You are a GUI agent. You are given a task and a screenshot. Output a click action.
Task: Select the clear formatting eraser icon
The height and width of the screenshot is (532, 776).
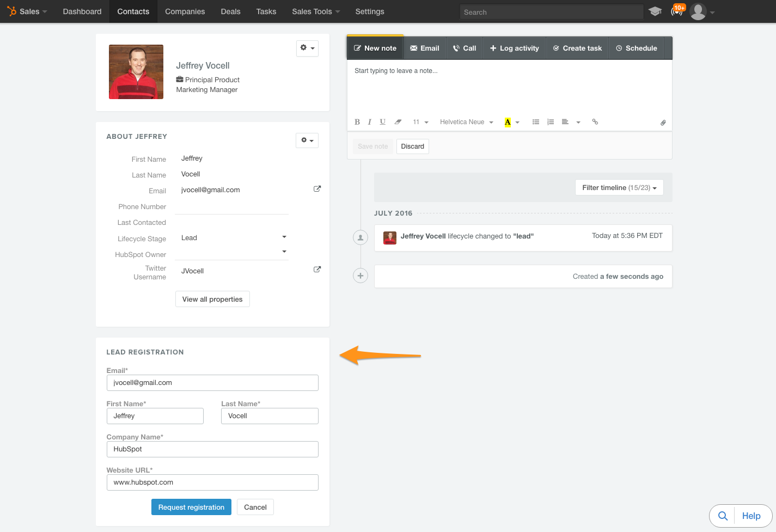click(398, 121)
